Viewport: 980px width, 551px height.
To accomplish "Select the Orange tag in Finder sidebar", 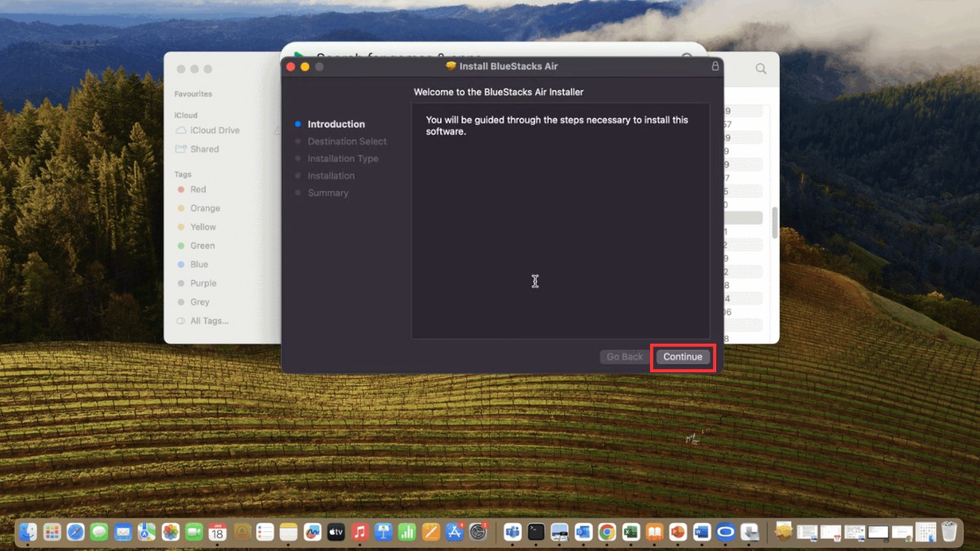I will tap(199, 208).
